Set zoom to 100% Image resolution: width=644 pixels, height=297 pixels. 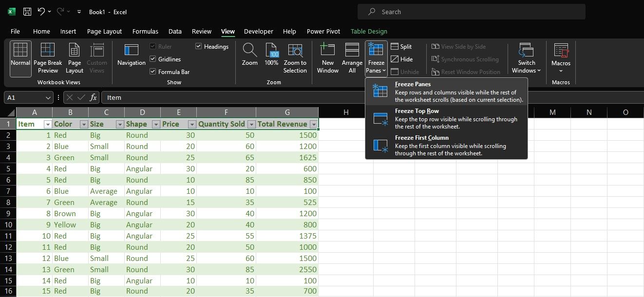271,57
